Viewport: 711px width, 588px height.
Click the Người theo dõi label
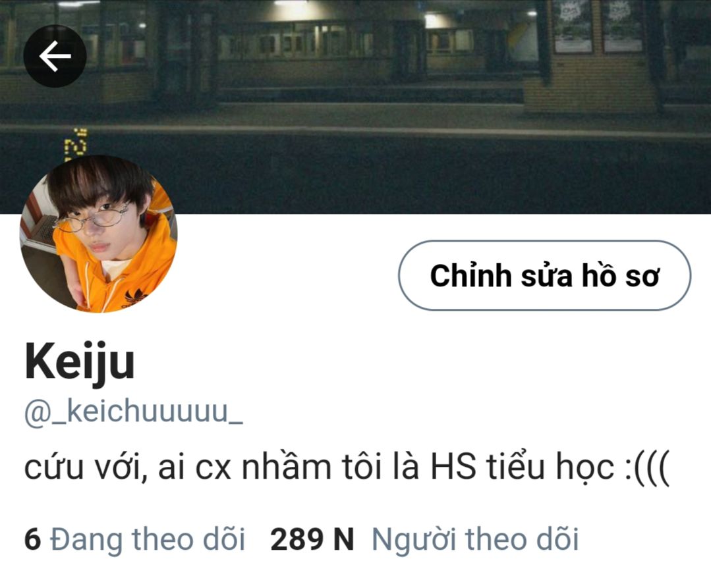pyautogui.click(x=475, y=539)
